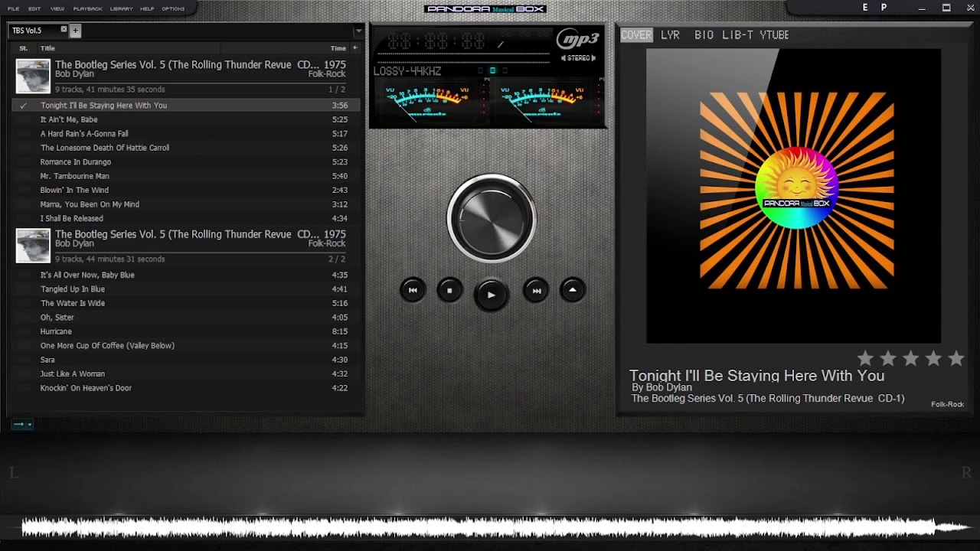This screenshot has width=980, height=551.
Task: Rate the track three stars
Action: [910, 358]
